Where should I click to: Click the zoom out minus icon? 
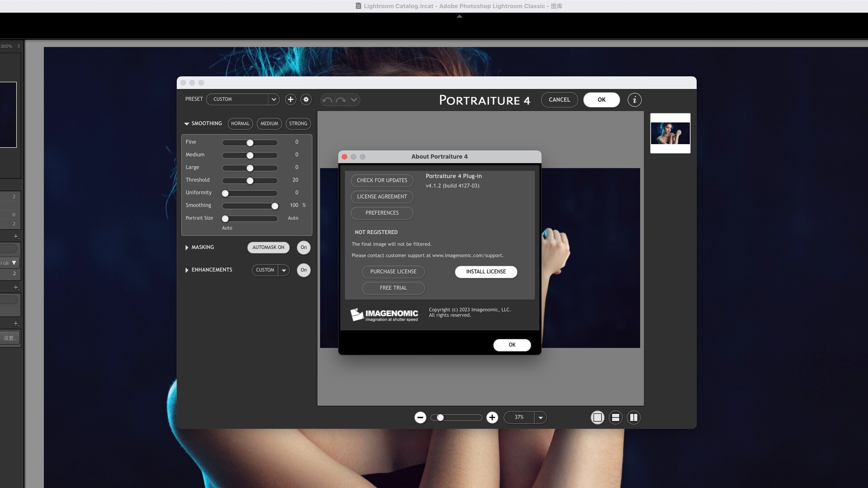point(420,418)
